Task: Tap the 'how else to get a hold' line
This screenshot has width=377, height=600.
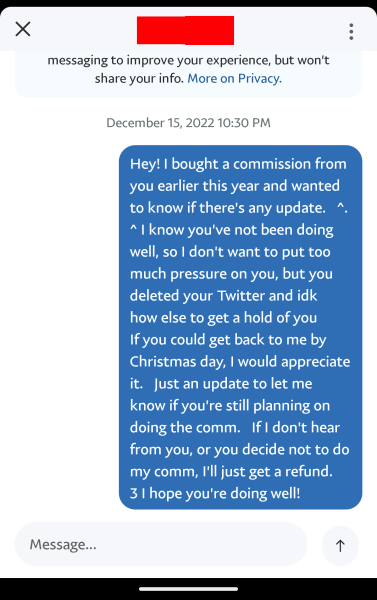Action: [223, 318]
